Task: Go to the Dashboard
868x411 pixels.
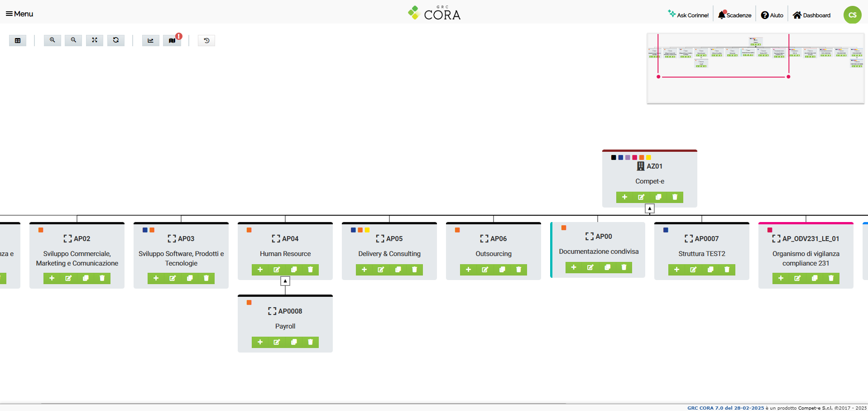Action: [811, 15]
